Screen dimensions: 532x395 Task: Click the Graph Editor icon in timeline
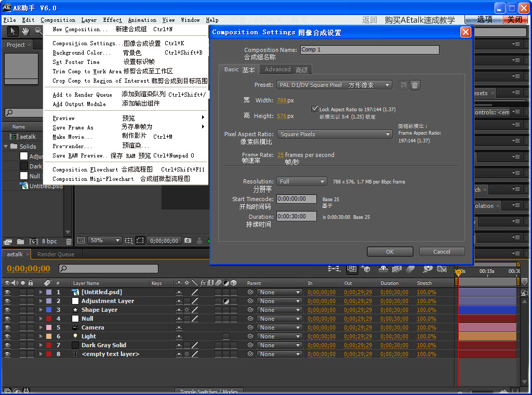(x=442, y=269)
